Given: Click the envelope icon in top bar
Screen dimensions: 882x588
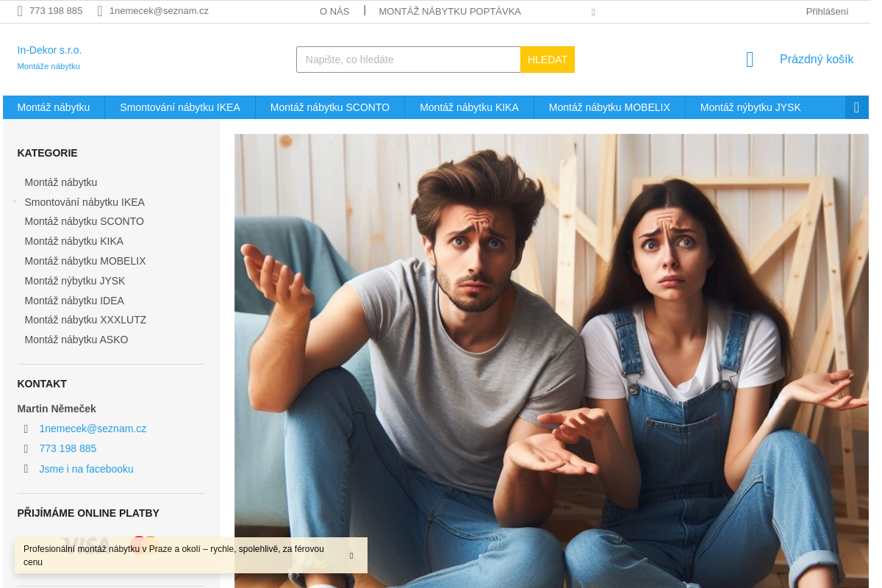Looking at the screenshot, I should pos(100,11).
